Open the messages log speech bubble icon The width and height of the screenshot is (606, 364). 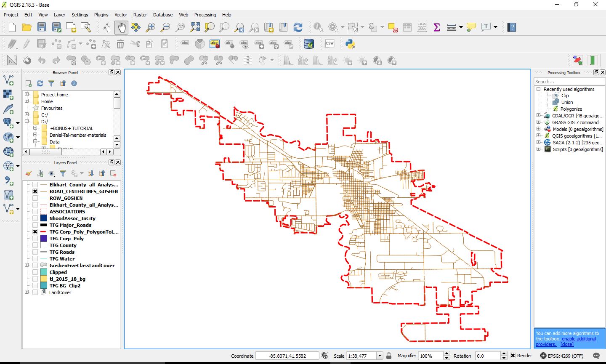pos(596,356)
